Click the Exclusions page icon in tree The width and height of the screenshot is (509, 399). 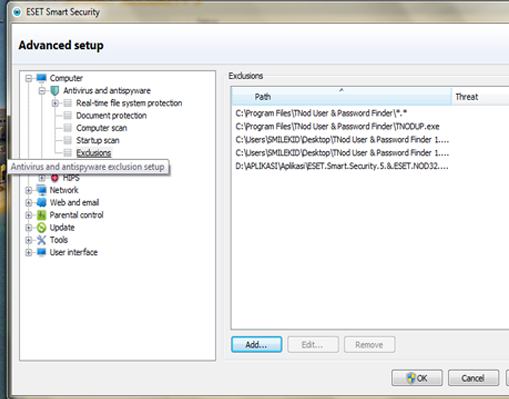pos(68,153)
